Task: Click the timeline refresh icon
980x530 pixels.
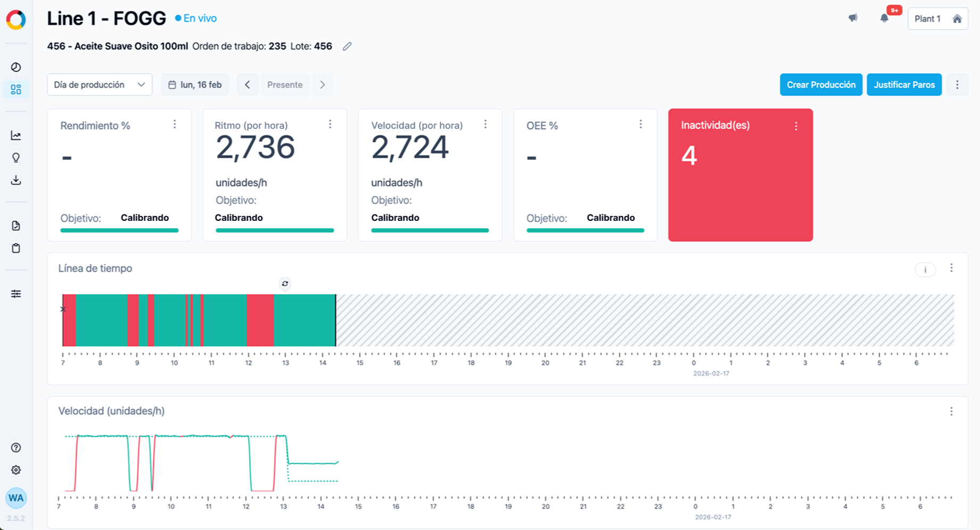Action: point(285,284)
